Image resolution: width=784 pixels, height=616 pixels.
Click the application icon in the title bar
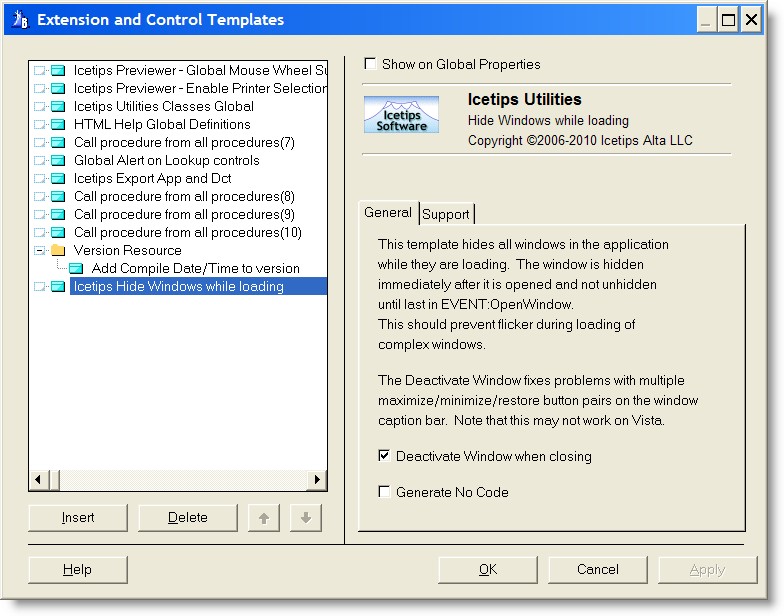point(20,19)
